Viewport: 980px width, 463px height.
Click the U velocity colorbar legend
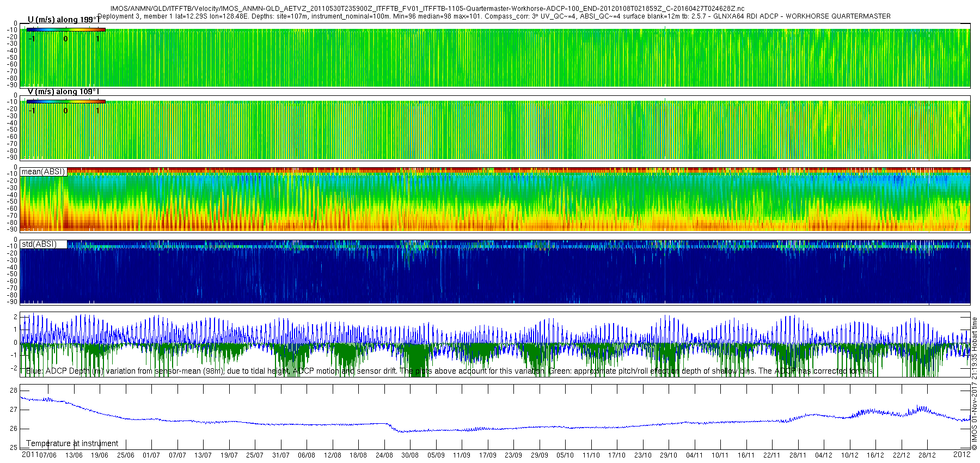(65, 29)
